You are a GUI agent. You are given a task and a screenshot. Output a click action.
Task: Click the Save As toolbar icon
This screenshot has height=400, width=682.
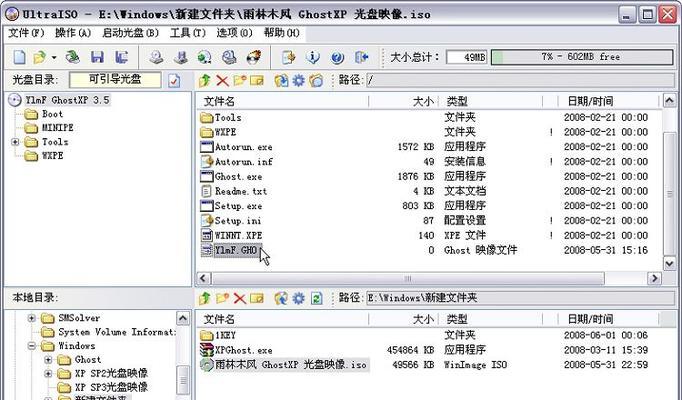point(121,57)
